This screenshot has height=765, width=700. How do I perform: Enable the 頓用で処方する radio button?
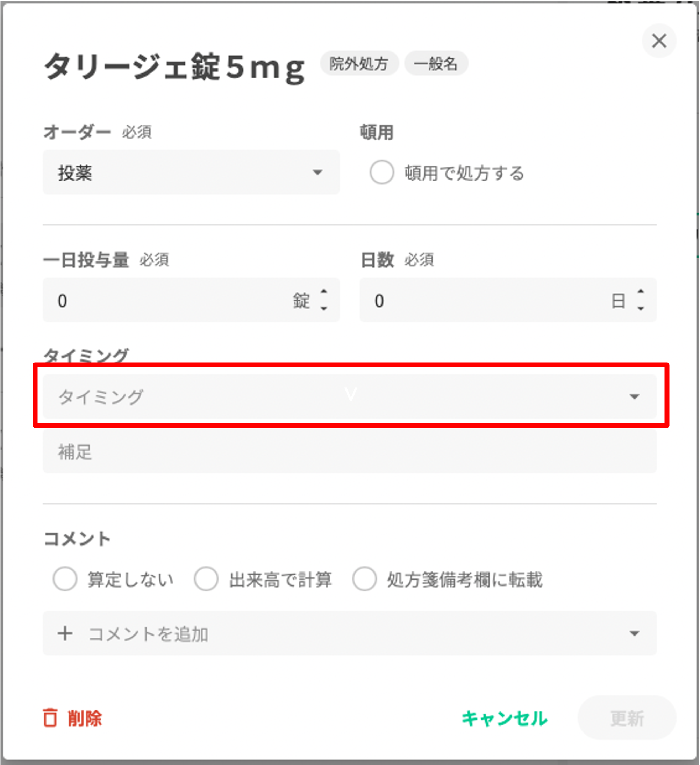point(382,172)
